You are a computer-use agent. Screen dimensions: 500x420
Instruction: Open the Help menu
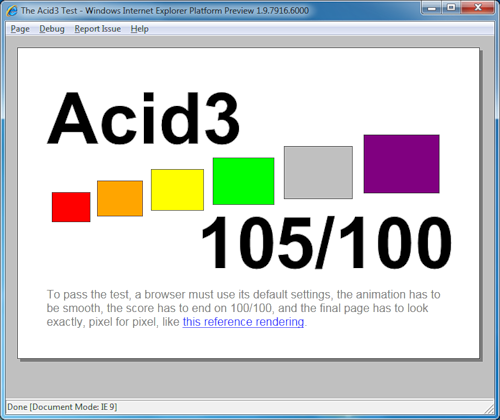[139, 29]
